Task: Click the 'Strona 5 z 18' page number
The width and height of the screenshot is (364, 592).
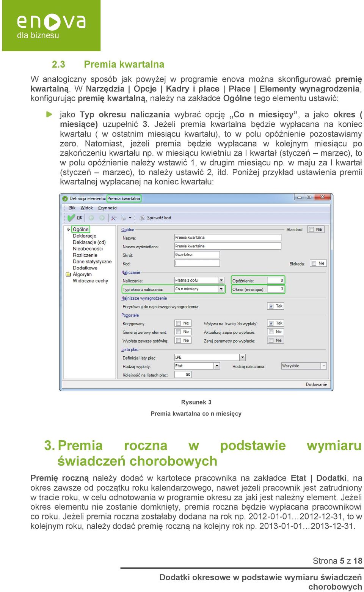Action: tap(337, 561)
